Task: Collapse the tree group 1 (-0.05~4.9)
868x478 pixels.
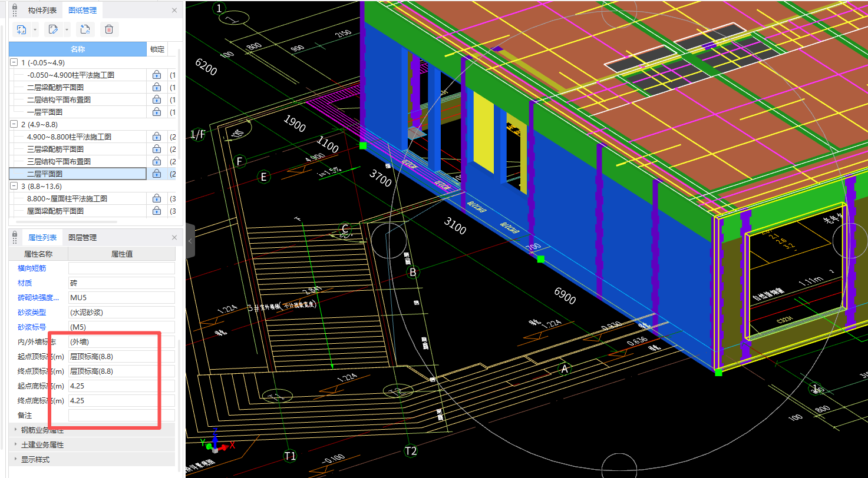Action: 14,62
